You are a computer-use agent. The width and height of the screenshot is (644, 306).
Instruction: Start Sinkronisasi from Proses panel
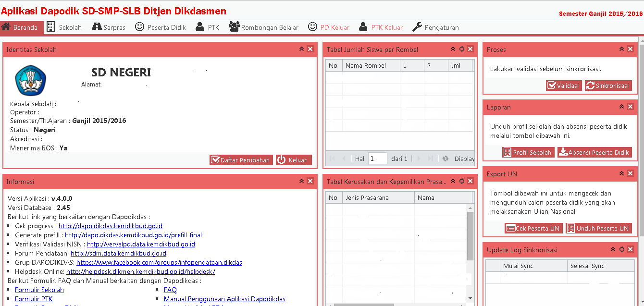pyautogui.click(x=608, y=86)
